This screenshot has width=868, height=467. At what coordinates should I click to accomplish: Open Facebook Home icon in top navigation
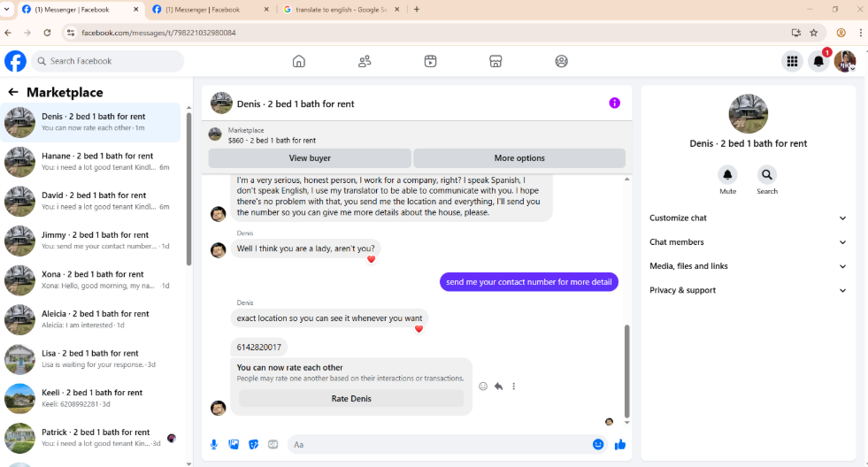[x=299, y=61]
